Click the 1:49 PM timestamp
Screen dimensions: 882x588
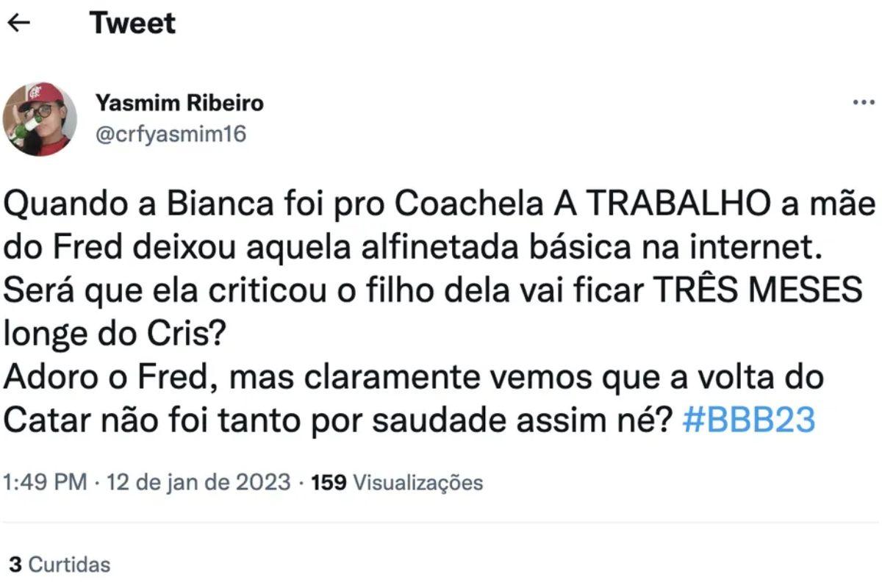pos(46,483)
